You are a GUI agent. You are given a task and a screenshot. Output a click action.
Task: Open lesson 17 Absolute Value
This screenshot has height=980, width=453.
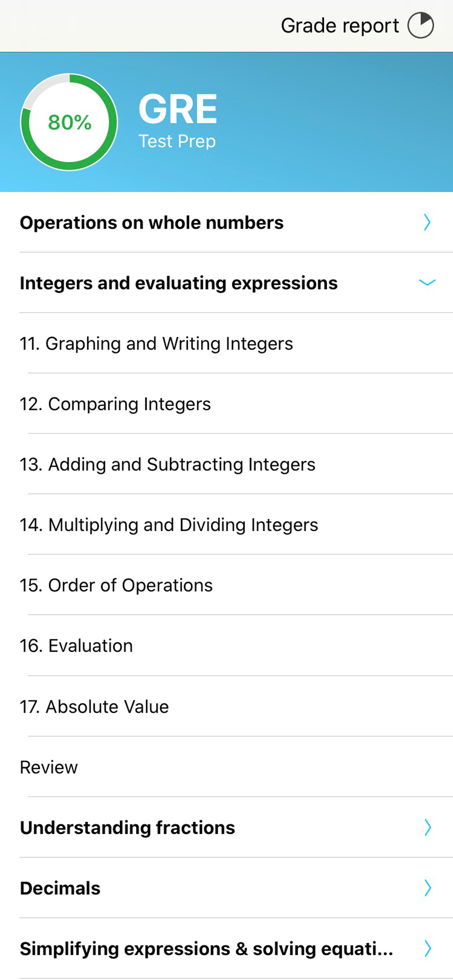point(94,707)
